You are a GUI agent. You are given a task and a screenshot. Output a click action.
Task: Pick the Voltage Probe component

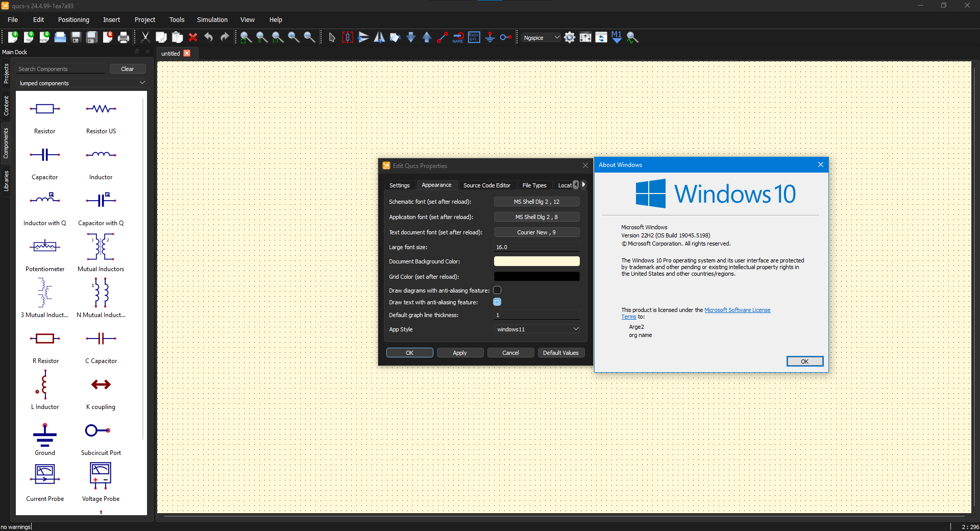click(x=101, y=481)
